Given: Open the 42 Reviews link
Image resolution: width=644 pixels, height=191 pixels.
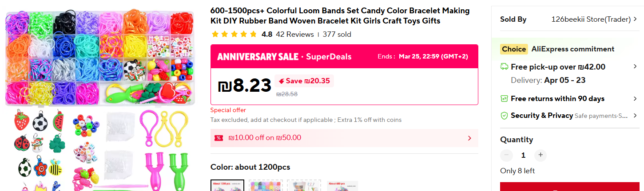Looking at the screenshot, I should [x=294, y=34].
